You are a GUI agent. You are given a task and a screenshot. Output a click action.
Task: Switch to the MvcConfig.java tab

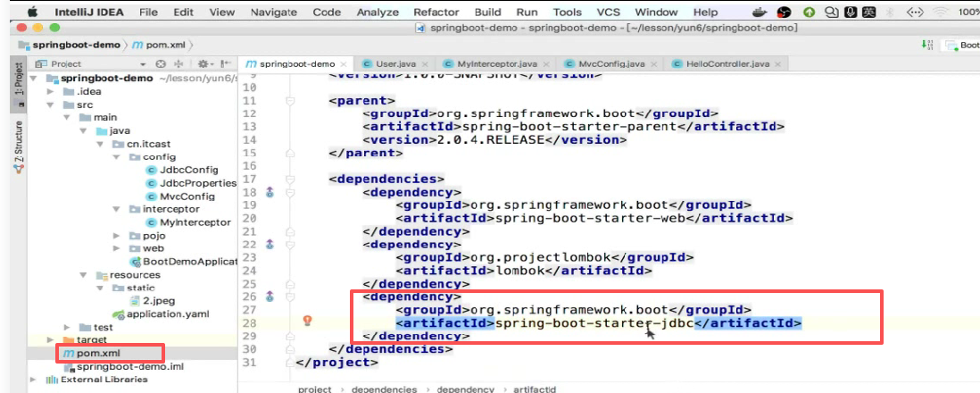611,63
